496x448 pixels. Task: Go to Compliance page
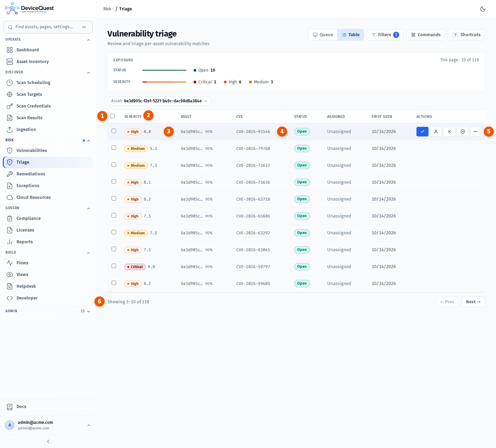48,218
